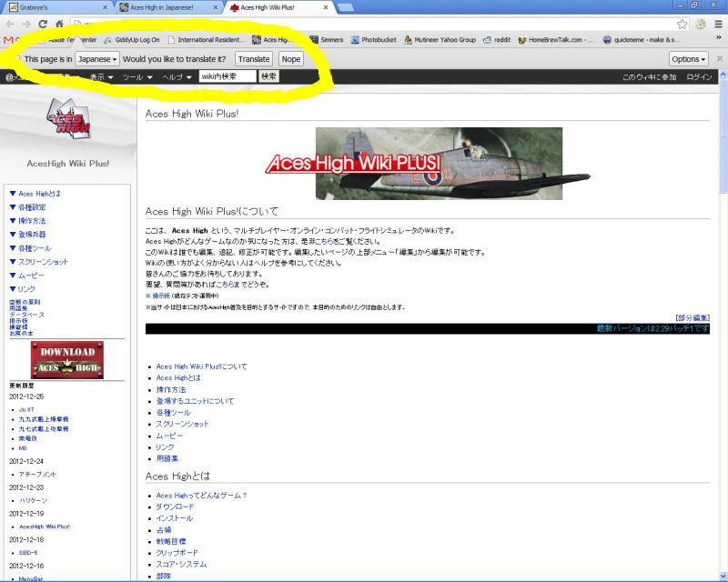Open the HomeBrewTalk.com bookmark
This screenshot has width=728, height=582.
point(555,40)
